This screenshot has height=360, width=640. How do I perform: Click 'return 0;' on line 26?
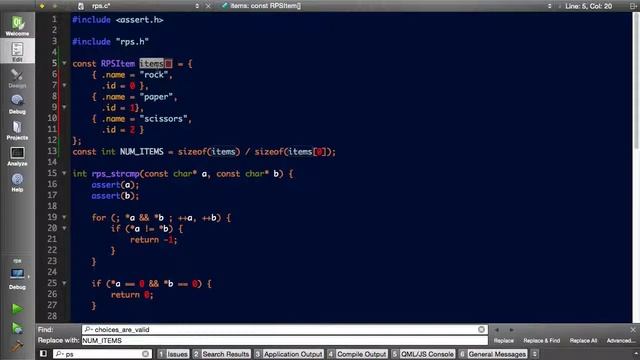[132, 295]
